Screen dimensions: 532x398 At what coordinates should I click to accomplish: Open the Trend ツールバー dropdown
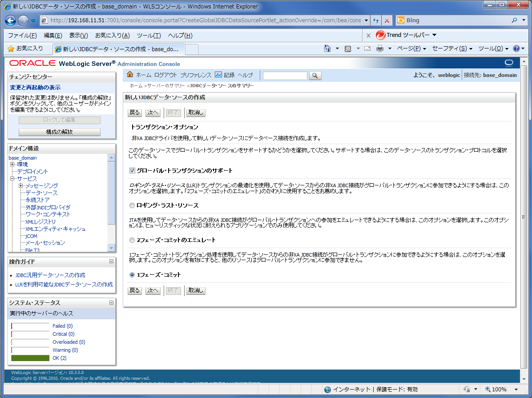point(434,35)
